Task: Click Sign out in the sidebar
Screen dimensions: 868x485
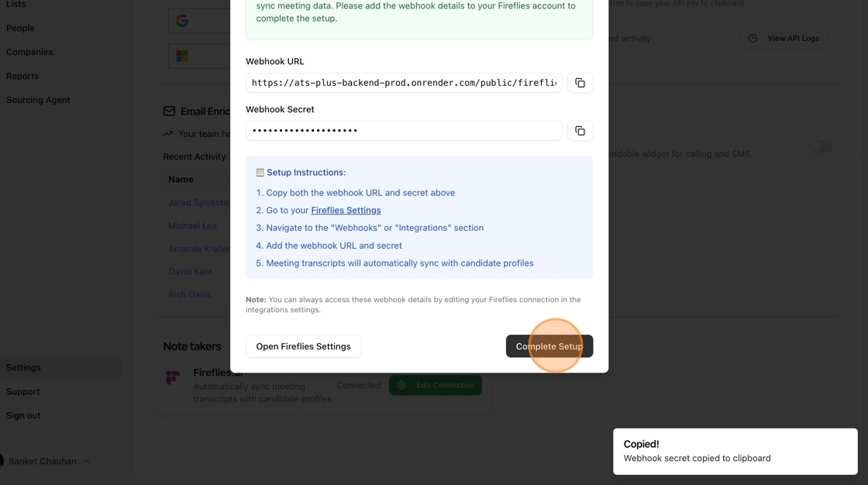Action: tap(23, 415)
